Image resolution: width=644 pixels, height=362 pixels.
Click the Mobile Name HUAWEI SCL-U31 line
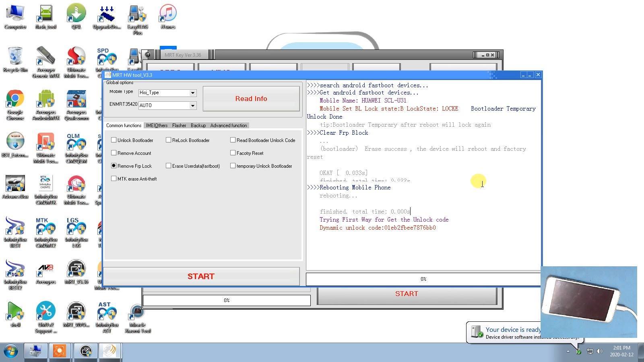363,101
